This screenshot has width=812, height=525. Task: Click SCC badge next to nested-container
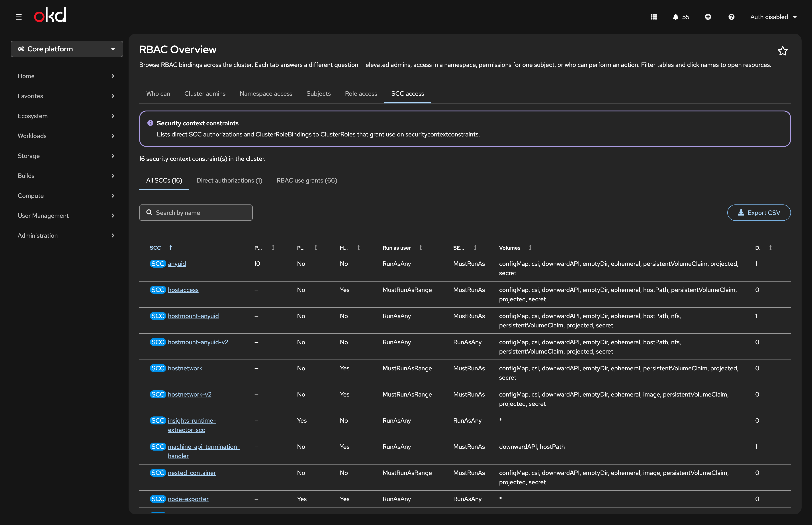158,472
